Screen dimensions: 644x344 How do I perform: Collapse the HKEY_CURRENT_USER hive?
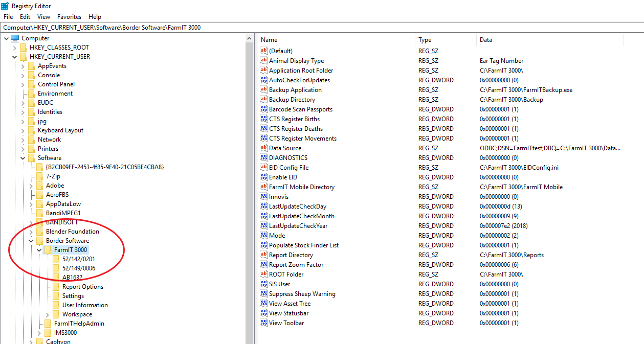pos(14,57)
